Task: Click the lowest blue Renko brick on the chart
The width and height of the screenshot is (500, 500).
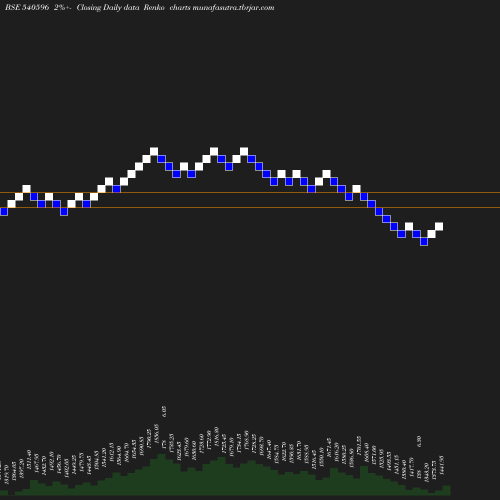Action: (424, 242)
